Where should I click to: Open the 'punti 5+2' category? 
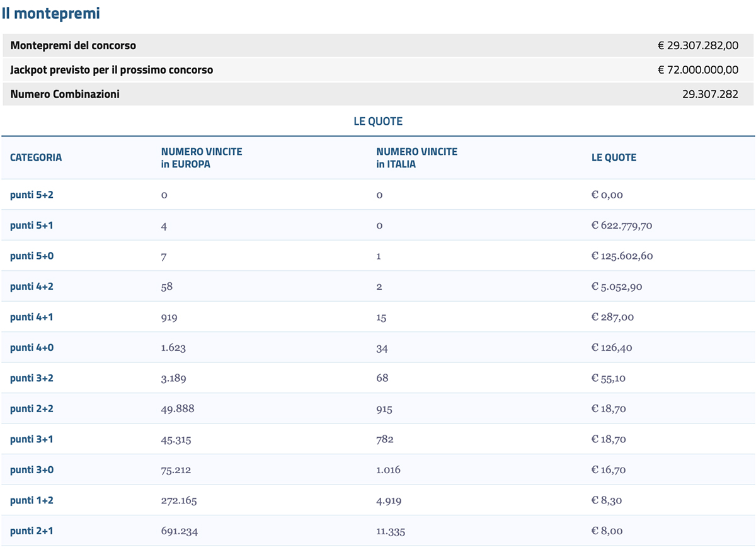(x=31, y=195)
